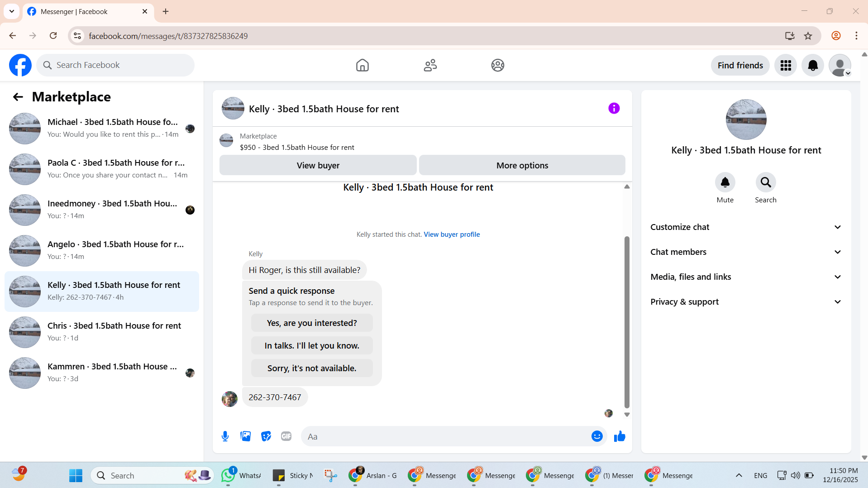Open a new browser tab
Screen dimensions: 868x488
click(x=166, y=11)
